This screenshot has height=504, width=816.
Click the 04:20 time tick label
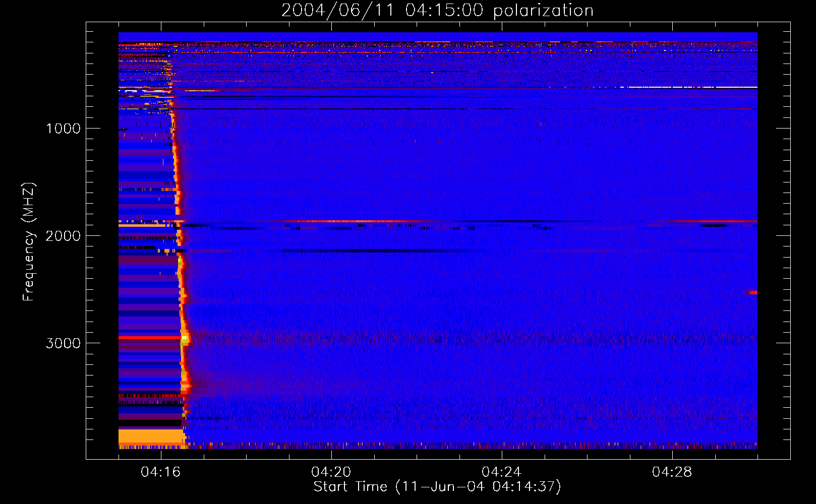coord(331,472)
